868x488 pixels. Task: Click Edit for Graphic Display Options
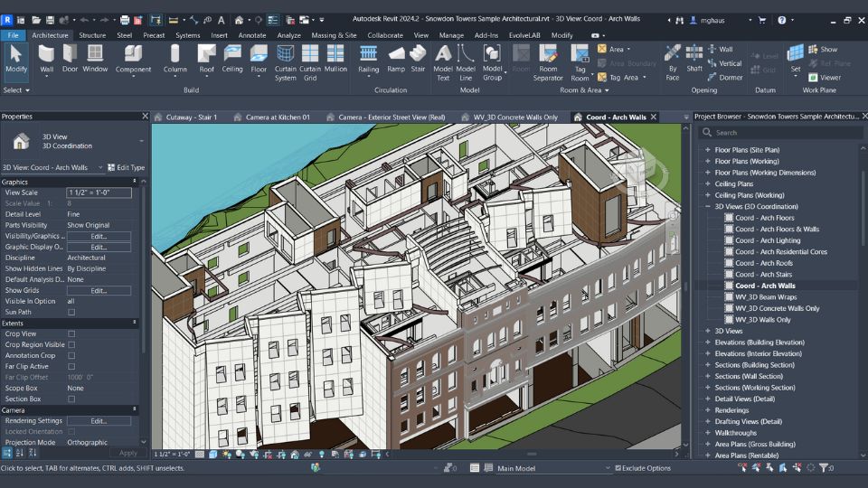tap(99, 247)
